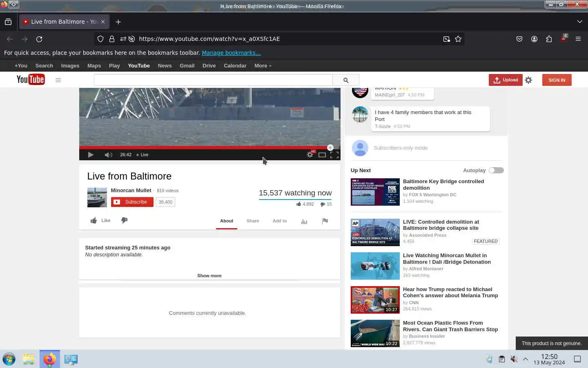This screenshot has height=368, width=588.
Task: Select the Share tab
Action: [x=253, y=221]
